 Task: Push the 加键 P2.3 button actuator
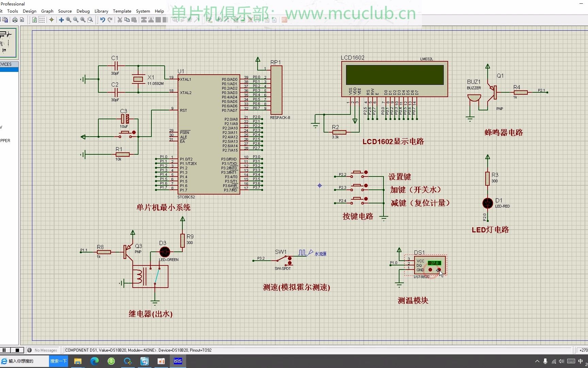click(366, 186)
